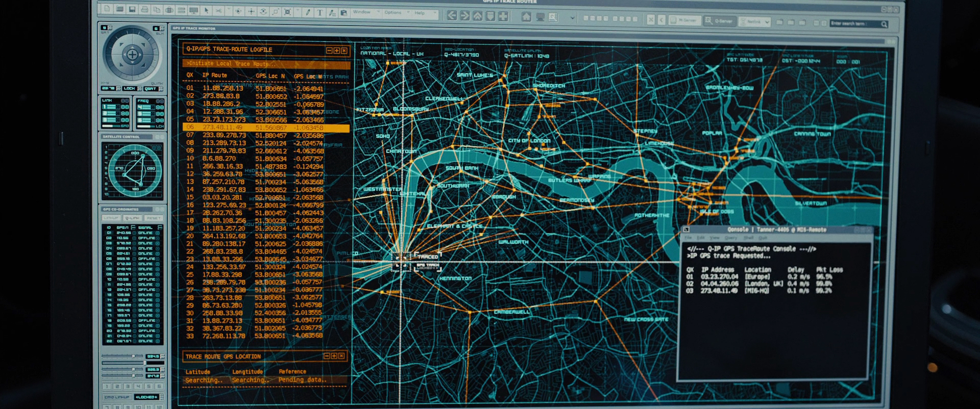Image resolution: width=980 pixels, height=409 pixels.
Task: Select logfile row 33 72.268.113.78
Action: [255, 336]
